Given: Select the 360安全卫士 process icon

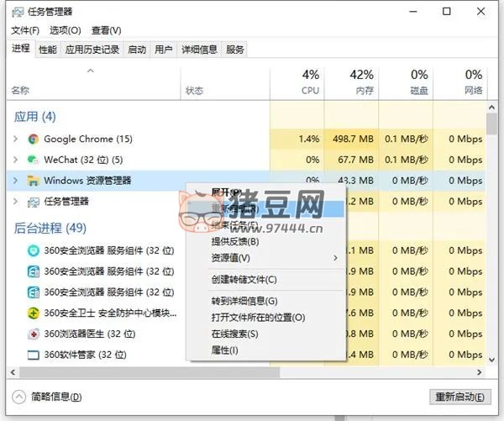Looking at the screenshot, I should pyautogui.click(x=33, y=313).
